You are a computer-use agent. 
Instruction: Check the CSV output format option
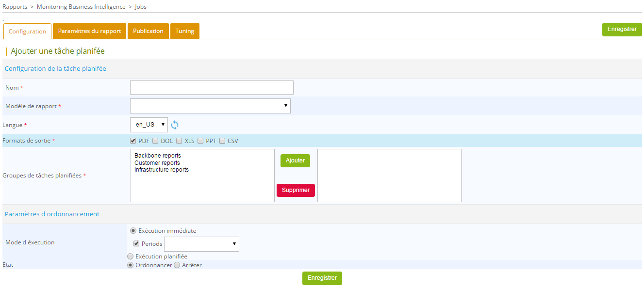click(222, 141)
